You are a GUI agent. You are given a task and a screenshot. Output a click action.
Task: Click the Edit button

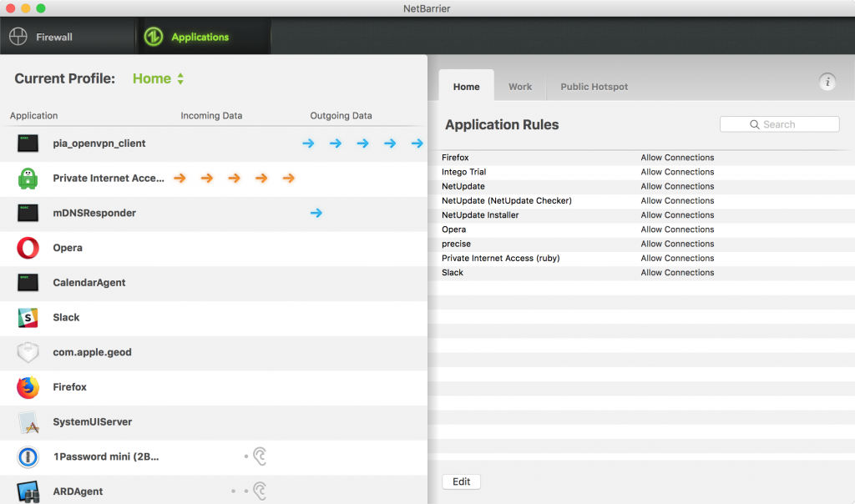[461, 481]
